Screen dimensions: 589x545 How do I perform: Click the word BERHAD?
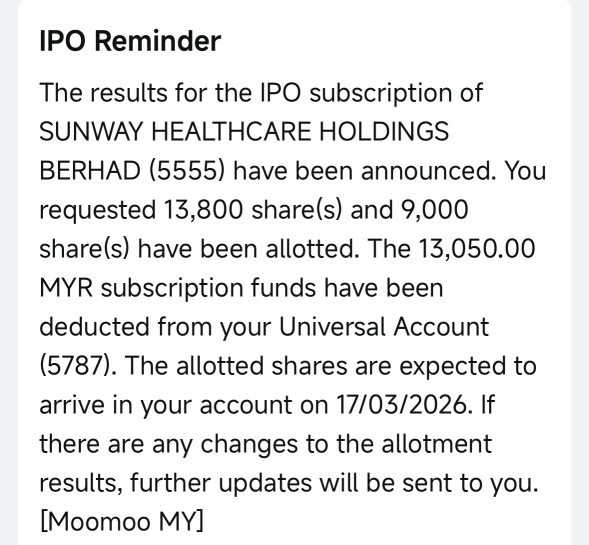90,171
